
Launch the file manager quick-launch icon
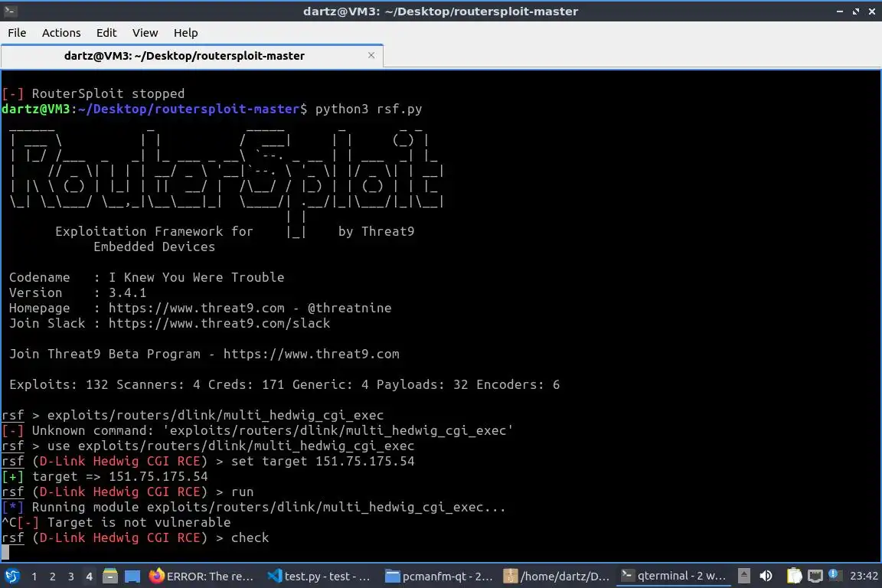110,576
